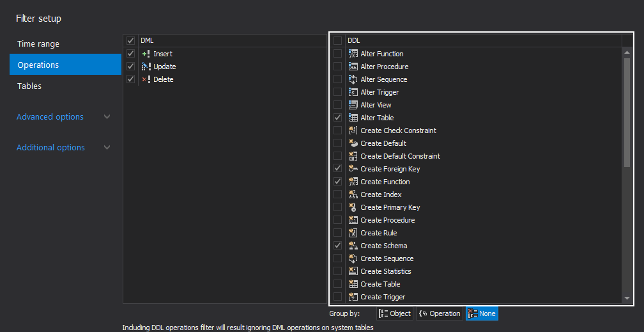The height and width of the screenshot is (332, 644).
Task: Click the Create Rule icon
Action: coord(353,233)
